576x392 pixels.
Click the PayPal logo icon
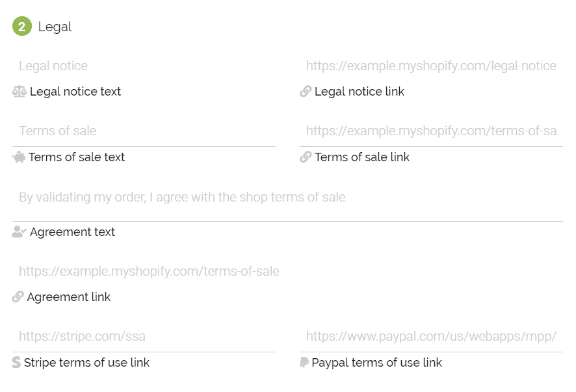304,362
